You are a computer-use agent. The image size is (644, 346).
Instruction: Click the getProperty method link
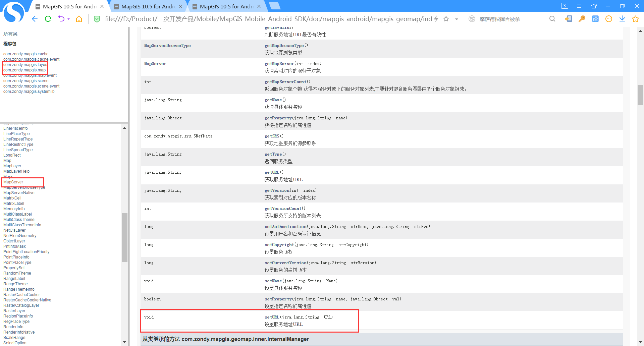pyautogui.click(x=278, y=118)
